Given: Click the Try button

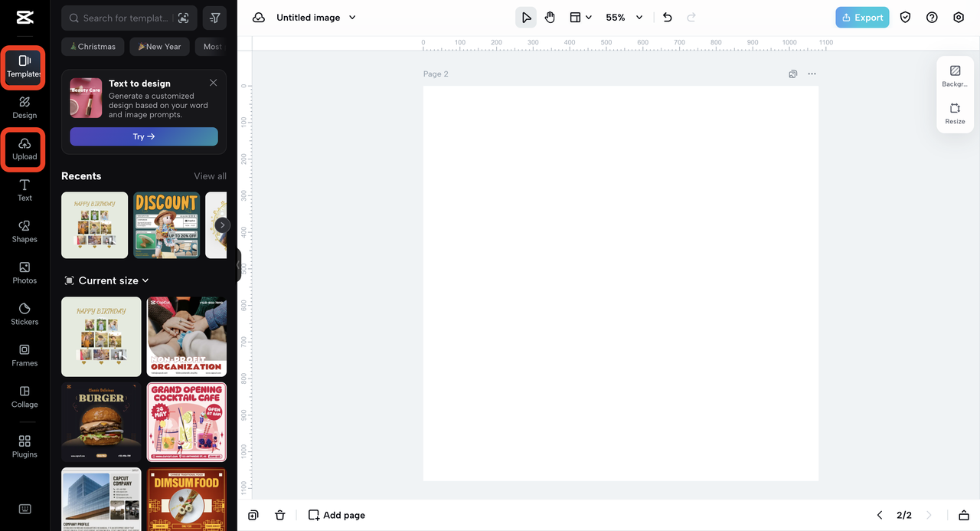Looking at the screenshot, I should click(144, 136).
